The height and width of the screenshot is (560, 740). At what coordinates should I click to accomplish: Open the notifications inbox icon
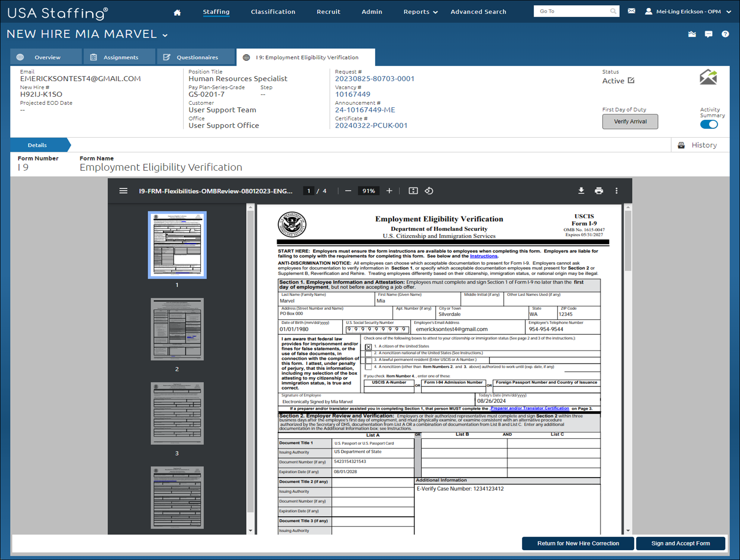click(692, 34)
